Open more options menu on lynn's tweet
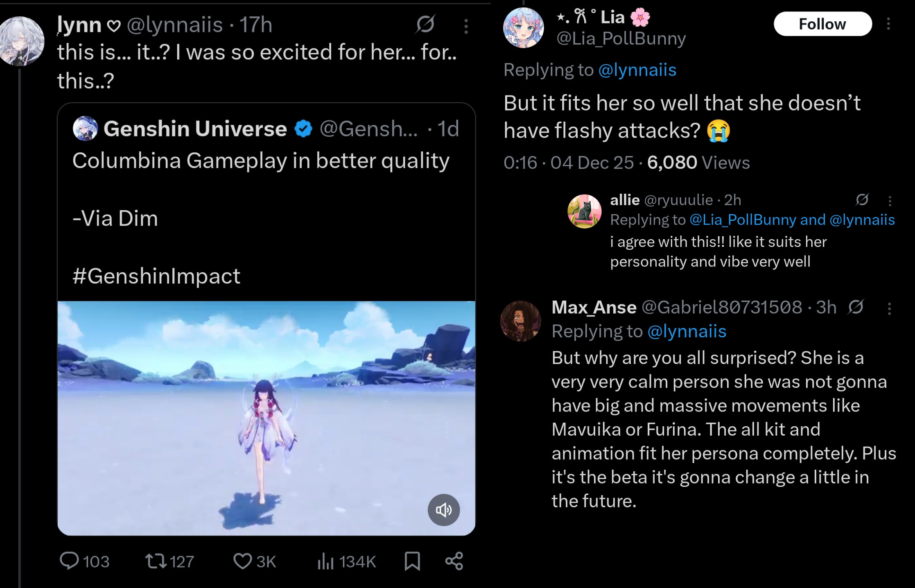Image resolution: width=915 pixels, height=588 pixels. pyautogui.click(x=466, y=26)
